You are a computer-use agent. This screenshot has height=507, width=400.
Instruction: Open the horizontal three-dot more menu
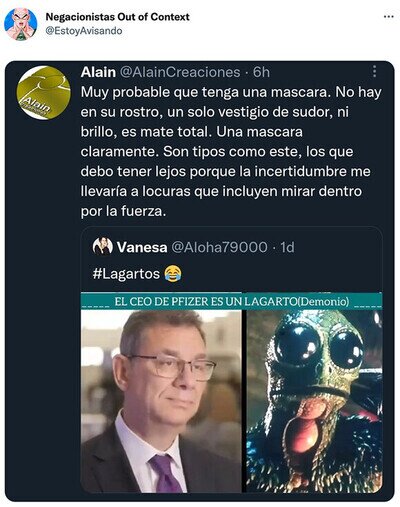389,17
